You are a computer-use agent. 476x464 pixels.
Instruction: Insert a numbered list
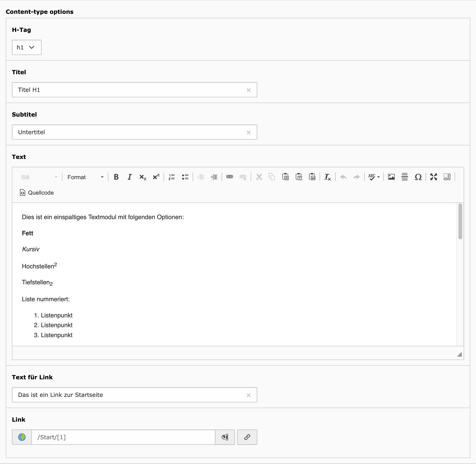172,177
